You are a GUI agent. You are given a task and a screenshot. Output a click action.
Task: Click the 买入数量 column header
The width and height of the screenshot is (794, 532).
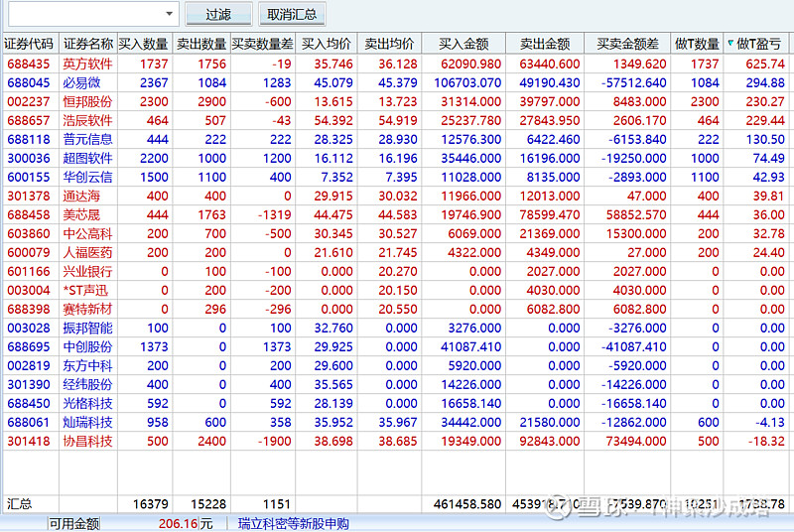pyautogui.click(x=143, y=44)
